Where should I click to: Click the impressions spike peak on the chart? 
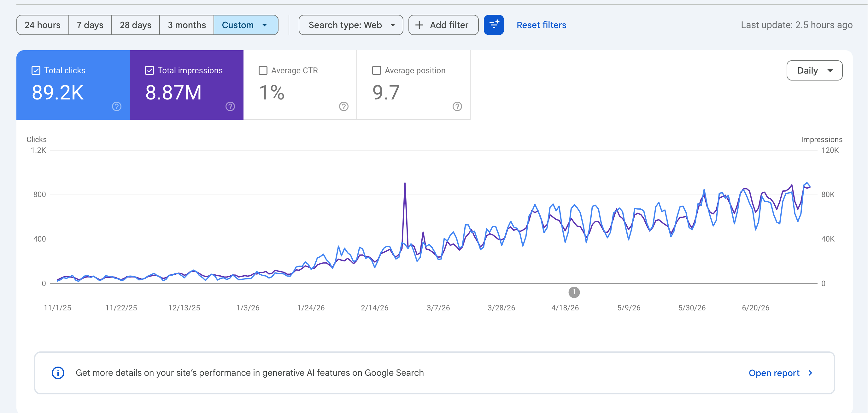pyautogui.click(x=405, y=183)
